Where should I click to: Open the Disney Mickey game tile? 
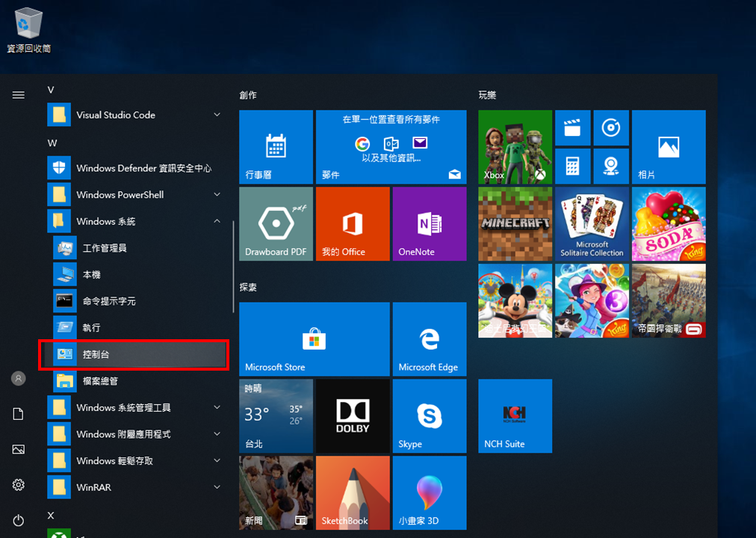click(515, 300)
